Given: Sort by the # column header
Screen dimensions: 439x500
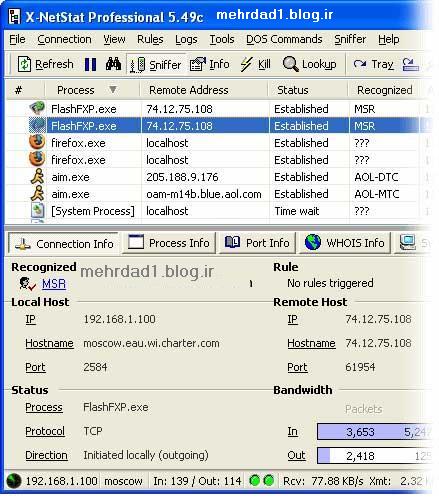Looking at the screenshot, I should click(25, 90).
